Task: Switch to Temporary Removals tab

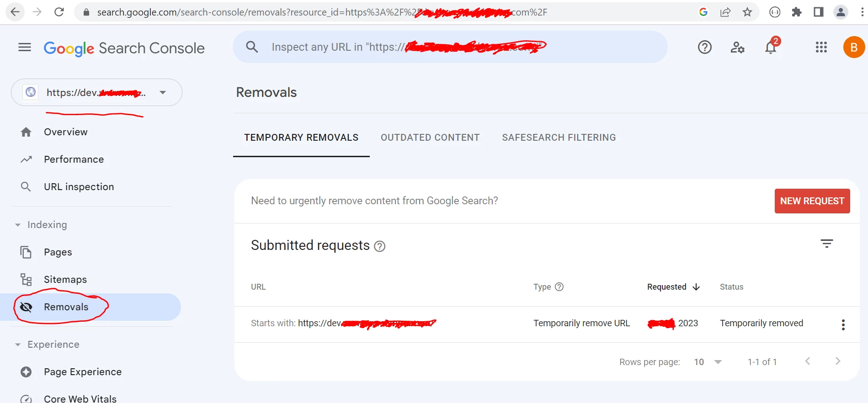Action: (301, 138)
